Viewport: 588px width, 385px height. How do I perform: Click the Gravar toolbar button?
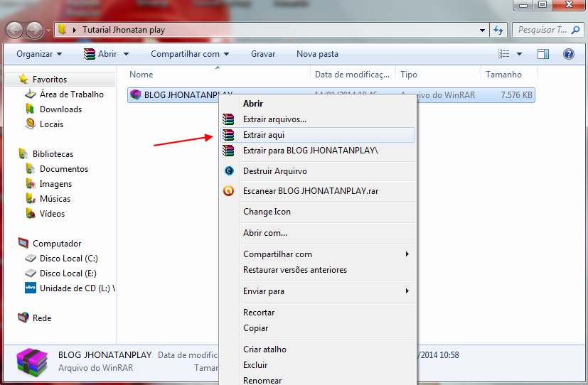click(x=263, y=54)
